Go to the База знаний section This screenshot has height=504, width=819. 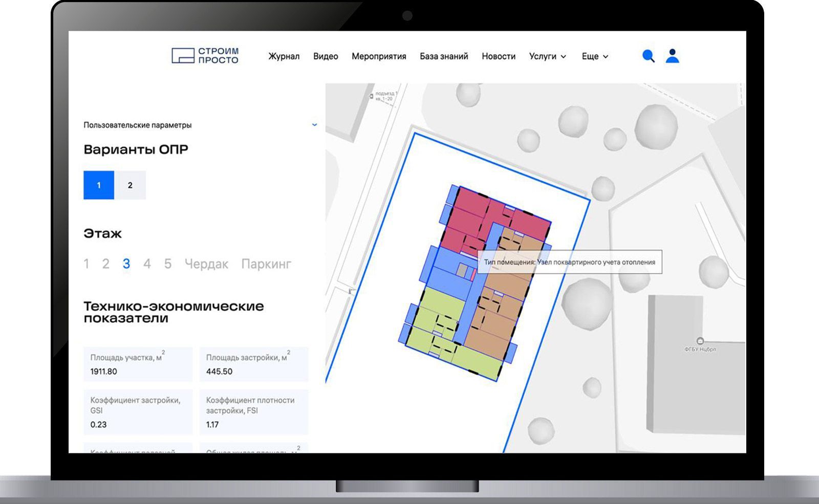(444, 56)
